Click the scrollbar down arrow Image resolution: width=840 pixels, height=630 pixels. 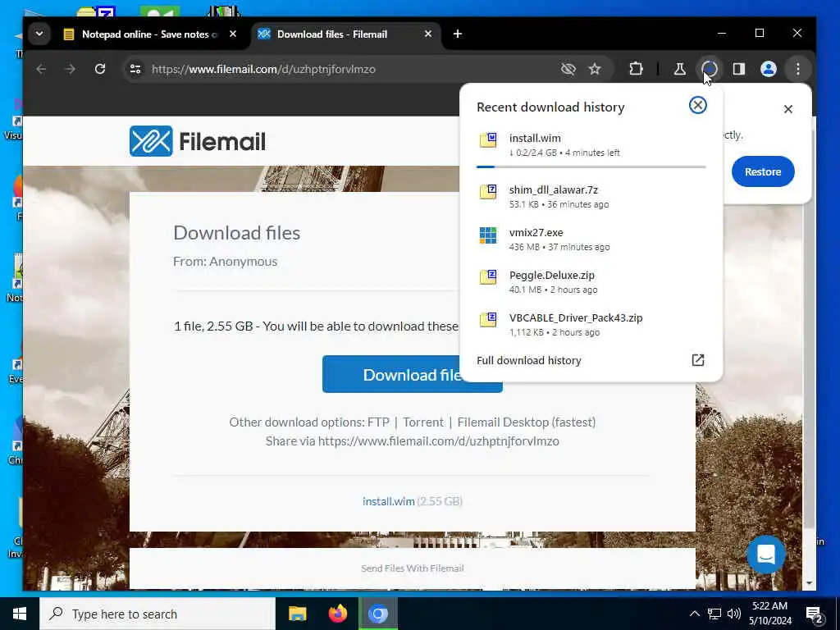click(x=809, y=583)
